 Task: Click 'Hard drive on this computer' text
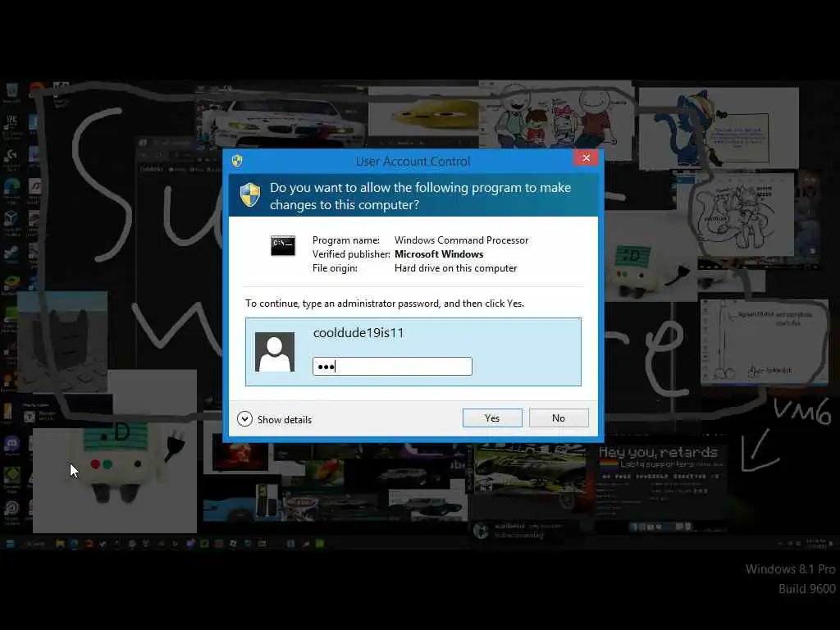[455, 268]
